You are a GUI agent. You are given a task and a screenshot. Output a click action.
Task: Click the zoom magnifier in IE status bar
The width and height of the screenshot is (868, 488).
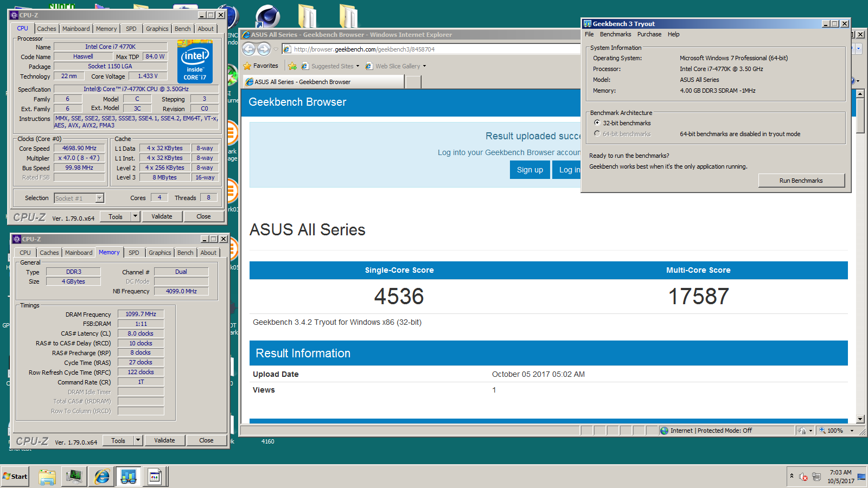[x=822, y=431]
